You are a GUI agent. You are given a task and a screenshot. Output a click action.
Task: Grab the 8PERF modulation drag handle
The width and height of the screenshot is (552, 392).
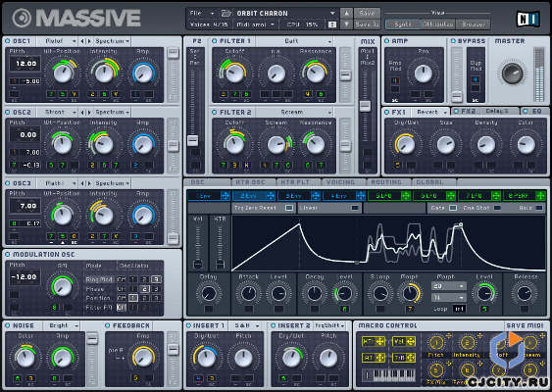tap(540, 196)
